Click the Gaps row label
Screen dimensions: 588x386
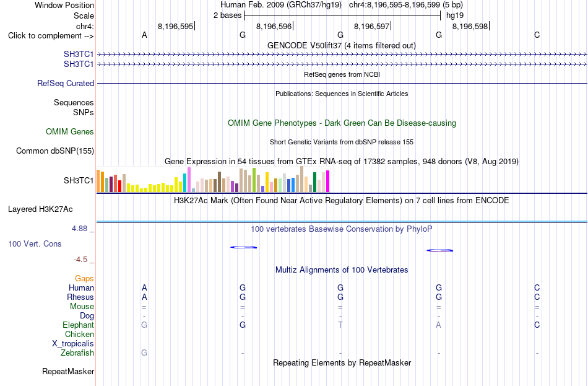(84, 278)
